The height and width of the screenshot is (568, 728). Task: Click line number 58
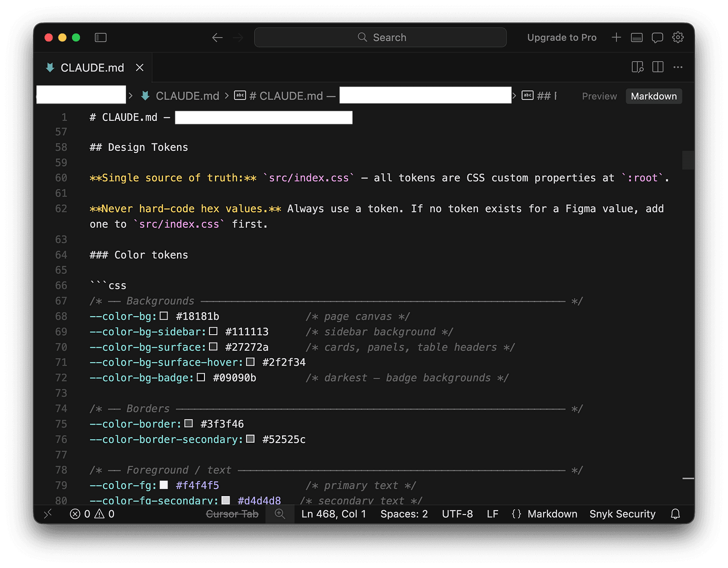pyautogui.click(x=61, y=147)
